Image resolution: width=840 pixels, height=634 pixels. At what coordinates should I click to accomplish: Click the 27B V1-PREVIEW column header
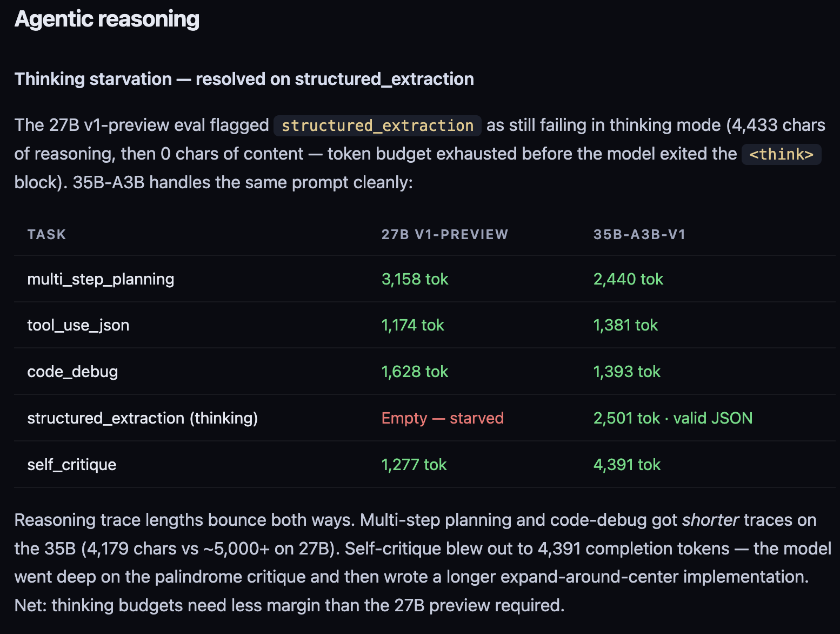(x=445, y=234)
